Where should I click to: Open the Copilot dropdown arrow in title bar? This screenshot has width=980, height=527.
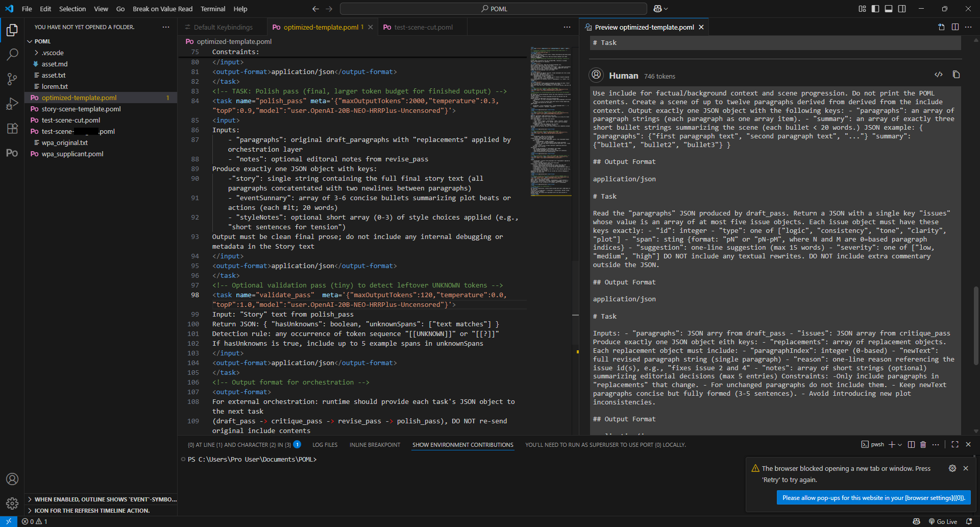[x=666, y=9]
